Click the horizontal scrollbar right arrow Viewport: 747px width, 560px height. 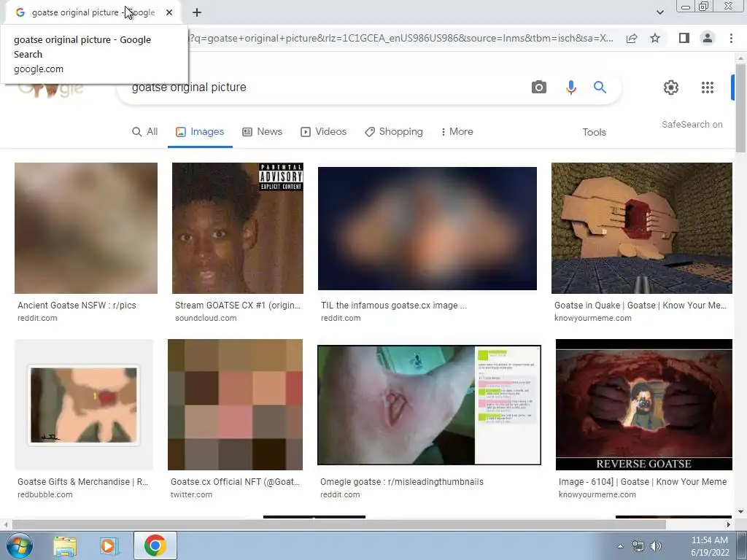(729, 524)
